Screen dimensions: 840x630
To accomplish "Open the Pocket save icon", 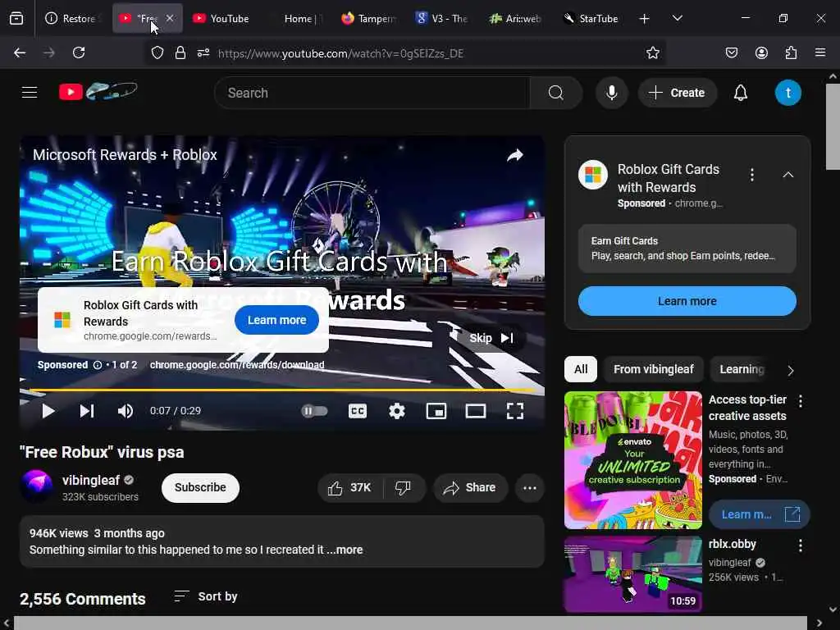I will [732, 52].
